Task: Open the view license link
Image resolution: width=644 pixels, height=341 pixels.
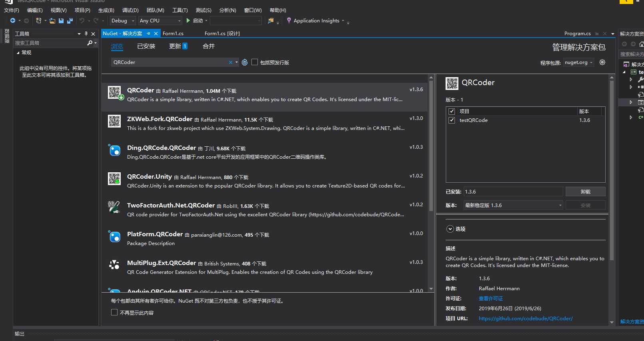Action: click(491, 299)
